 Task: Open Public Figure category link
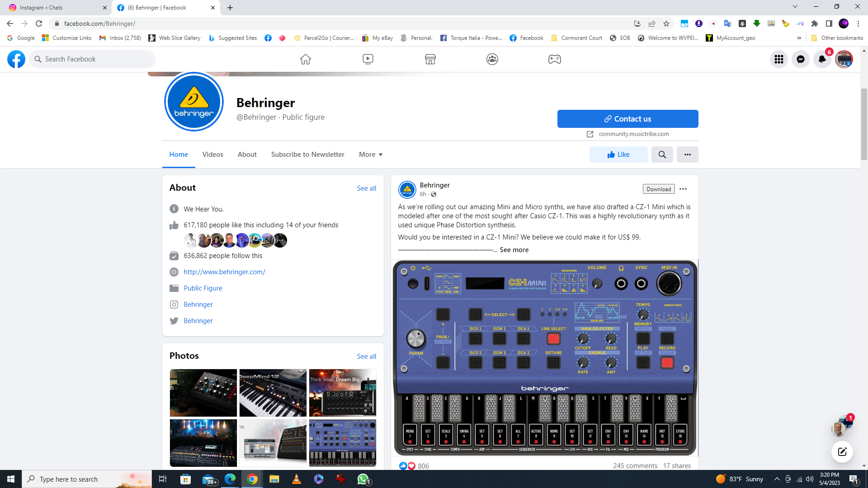[x=203, y=288]
